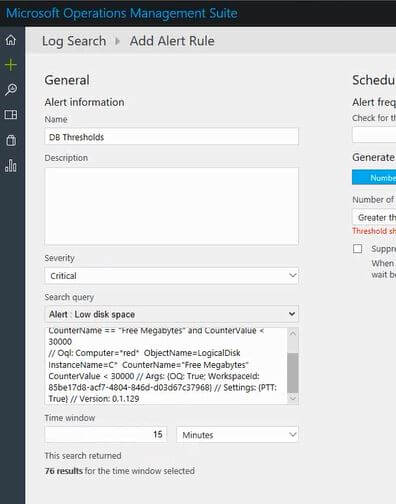Click the query box scroll up arrow
The width and height of the screenshot is (396, 504).
point(293,334)
